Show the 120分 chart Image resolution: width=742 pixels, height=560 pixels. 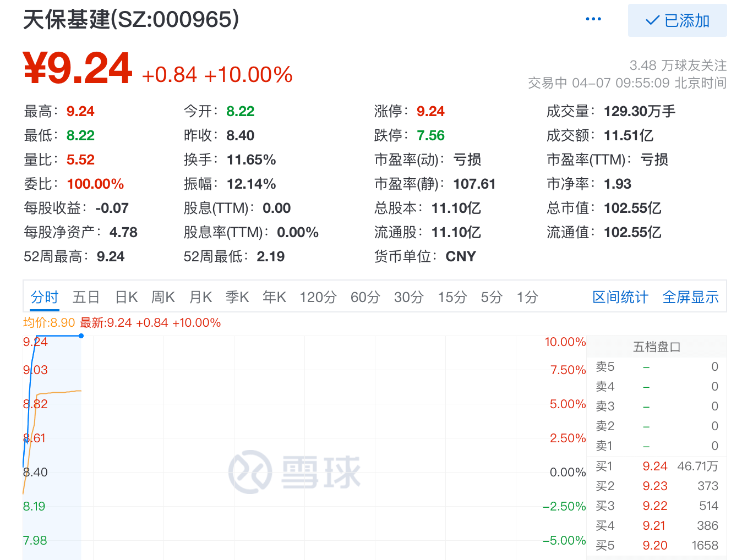[x=318, y=297]
